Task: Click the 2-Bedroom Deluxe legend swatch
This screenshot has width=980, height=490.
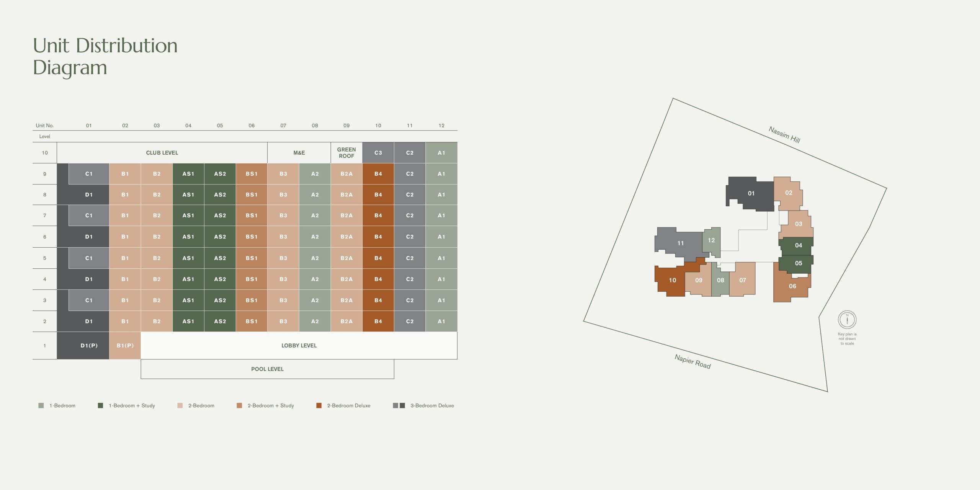Action: click(x=319, y=406)
